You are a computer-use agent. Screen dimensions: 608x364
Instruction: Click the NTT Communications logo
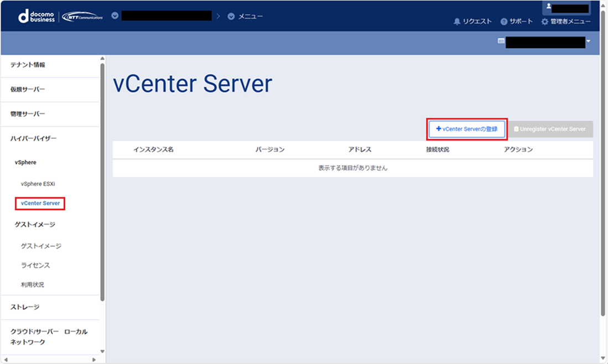point(82,16)
